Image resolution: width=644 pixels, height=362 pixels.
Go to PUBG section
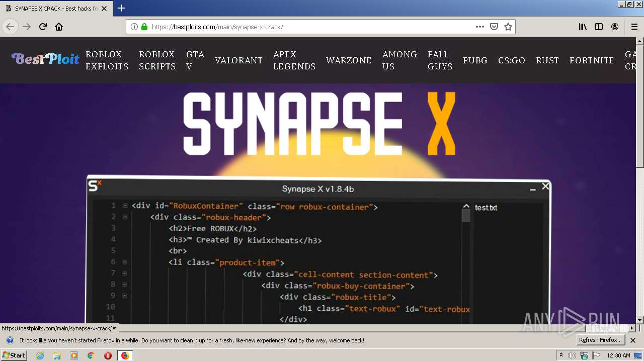(475, 60)
